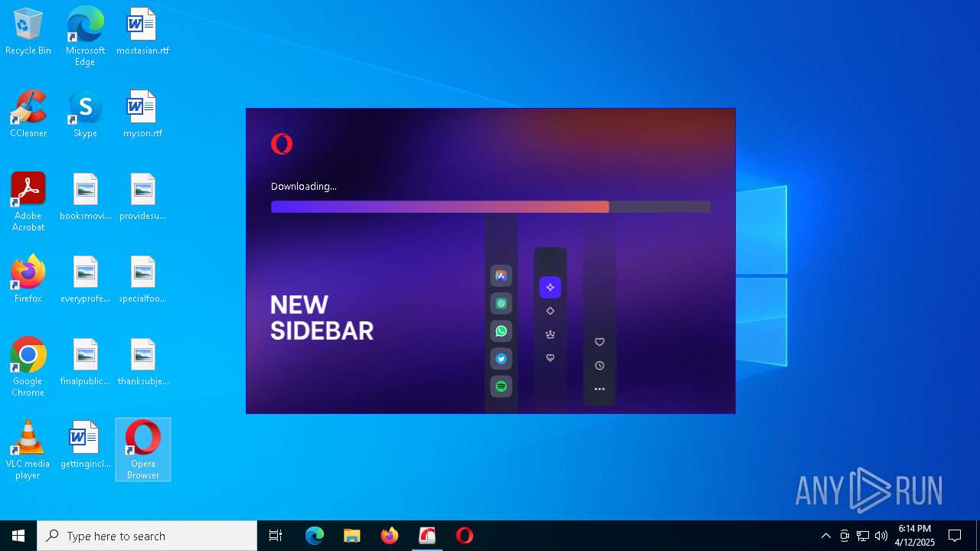Open Microsoft Edge from taskbar
This screenshot has height=551, width=980.
coord(315,536)
